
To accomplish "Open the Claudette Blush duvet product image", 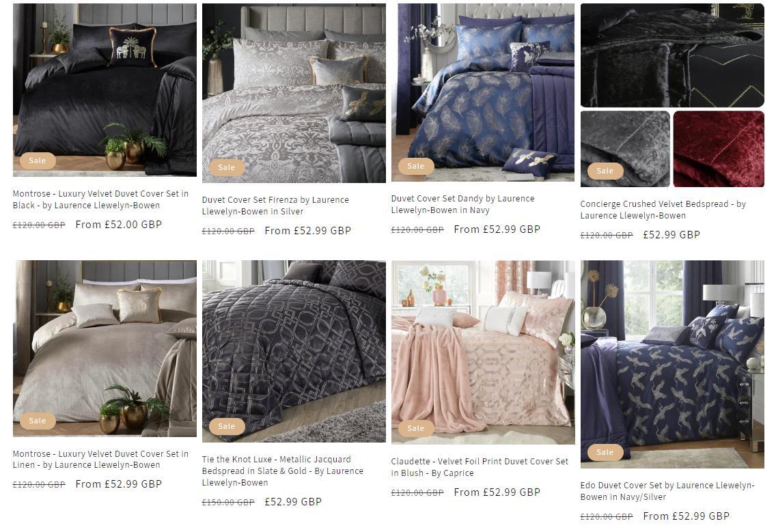I will 482,352.
